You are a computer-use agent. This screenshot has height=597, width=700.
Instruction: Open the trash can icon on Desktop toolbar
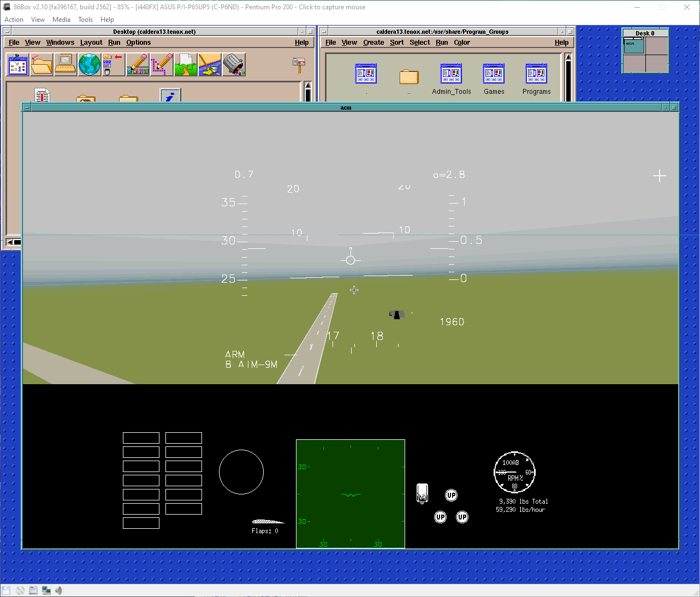point(234,64)
